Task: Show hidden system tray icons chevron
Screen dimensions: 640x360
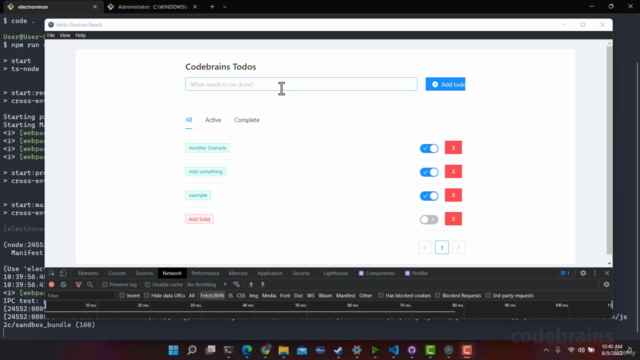Action: (x=546, y=350)
